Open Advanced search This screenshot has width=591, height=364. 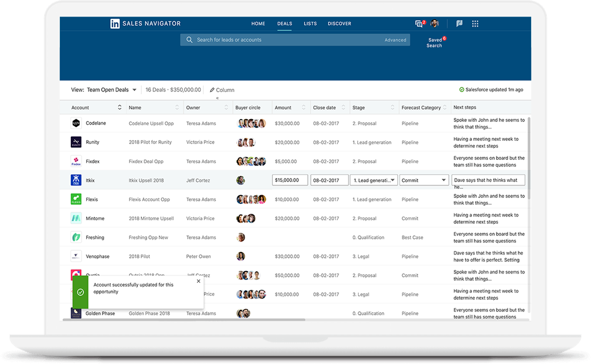395,40
